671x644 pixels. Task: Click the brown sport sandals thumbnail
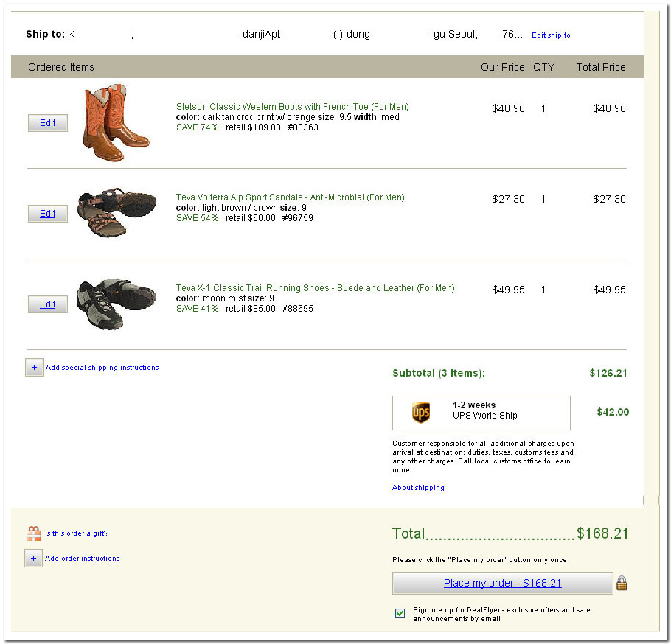tap(117, 214)
